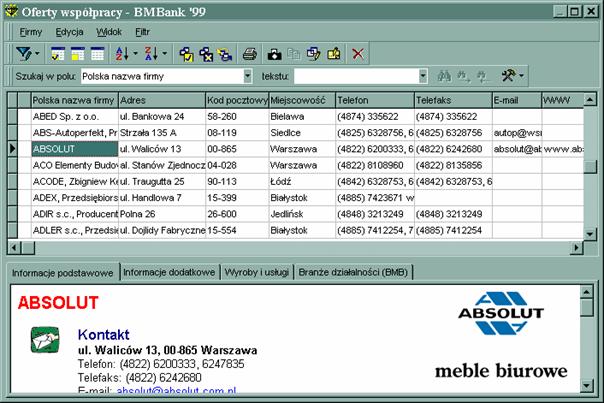604x403 pixels.
Task: Open the 'tekstu' search text dropdown
Action: click(x=423, y=76)
